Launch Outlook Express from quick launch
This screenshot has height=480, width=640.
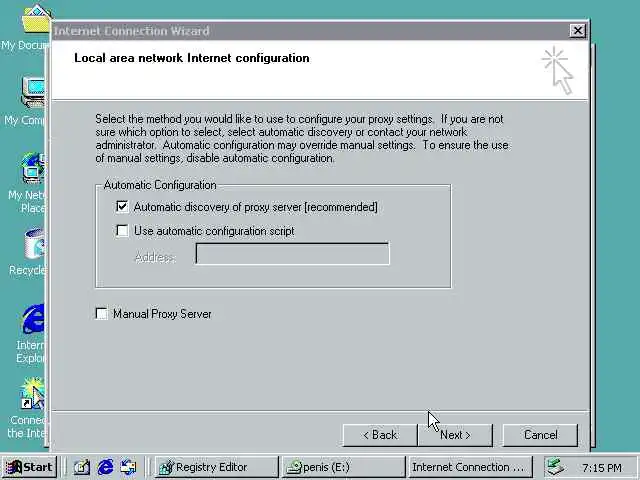click(128, 467)
